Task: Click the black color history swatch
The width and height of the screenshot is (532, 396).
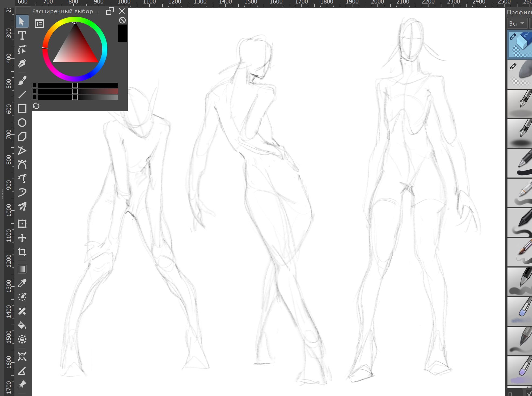Action: click(x=122, y=33)
